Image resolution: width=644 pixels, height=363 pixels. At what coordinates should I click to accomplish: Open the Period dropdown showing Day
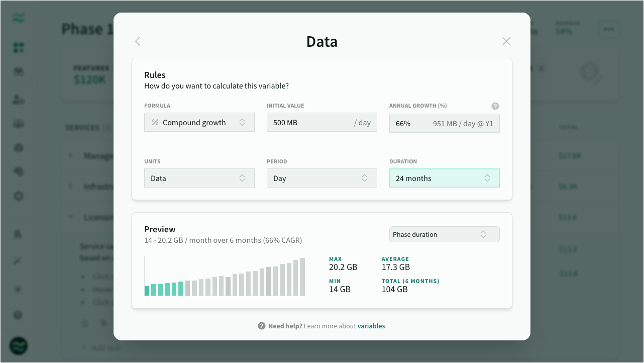coord(321,177)
